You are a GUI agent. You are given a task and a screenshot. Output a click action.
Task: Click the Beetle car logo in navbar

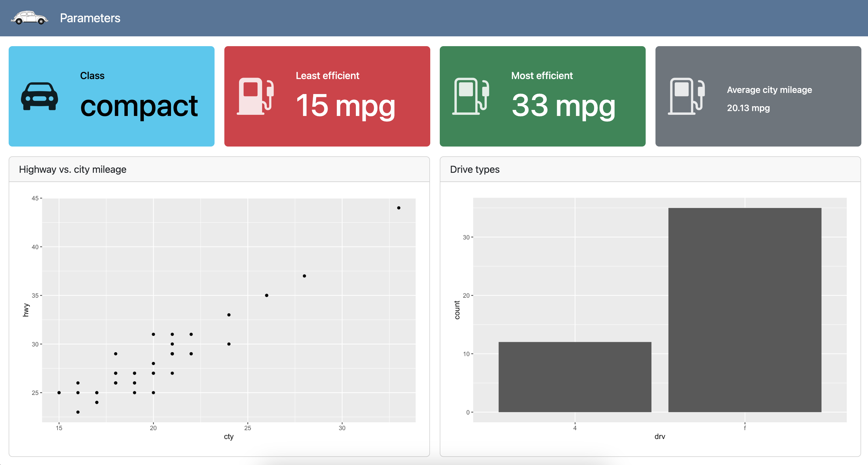(29, 18)
